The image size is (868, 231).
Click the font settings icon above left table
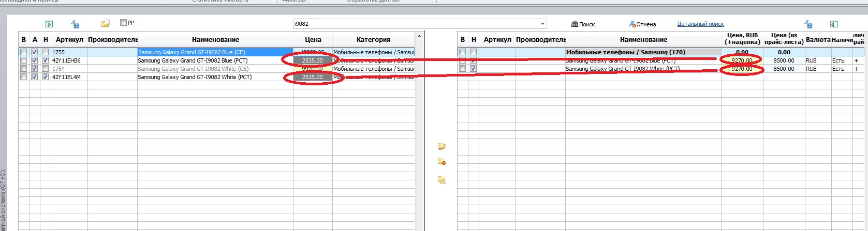75,24
